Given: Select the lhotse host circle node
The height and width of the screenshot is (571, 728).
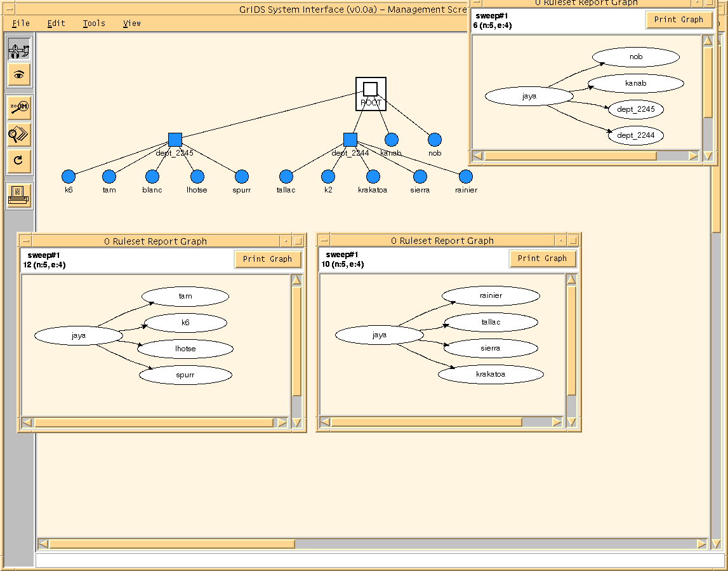Looking at the screenshot, I should 197,177.
